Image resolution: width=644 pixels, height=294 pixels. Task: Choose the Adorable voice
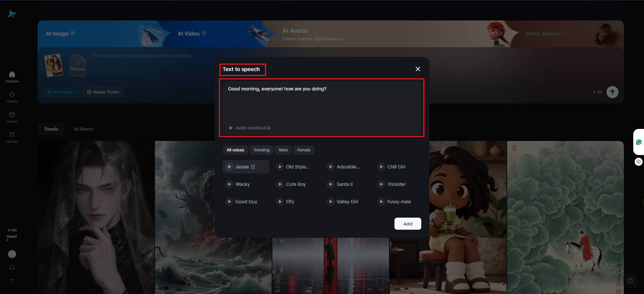(x=347, y=167)
